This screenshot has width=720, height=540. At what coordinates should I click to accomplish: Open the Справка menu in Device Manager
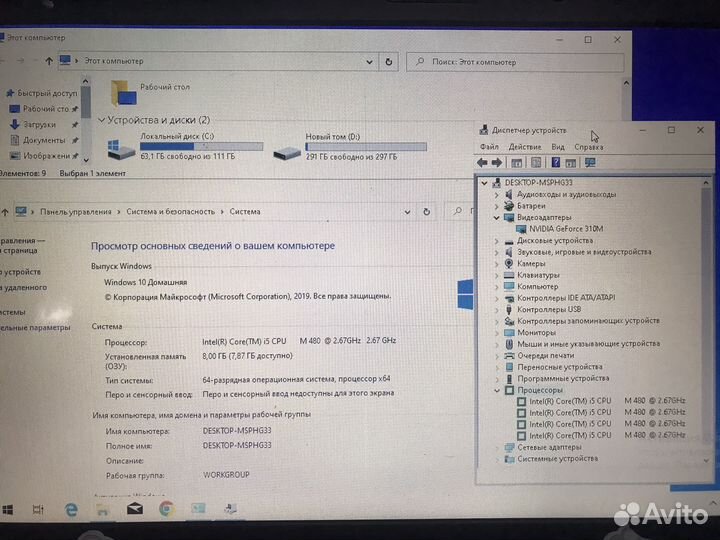click(589, 147)
